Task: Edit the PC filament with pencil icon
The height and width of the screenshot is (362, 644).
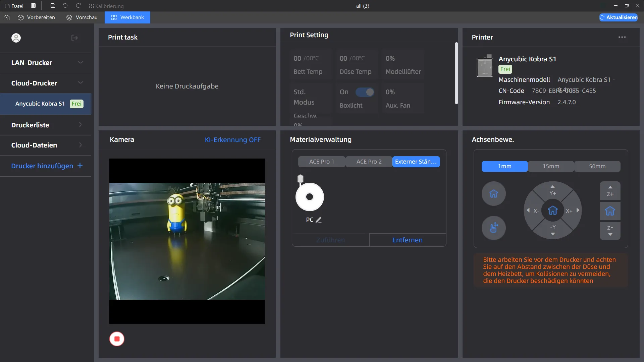Action: 319,220
